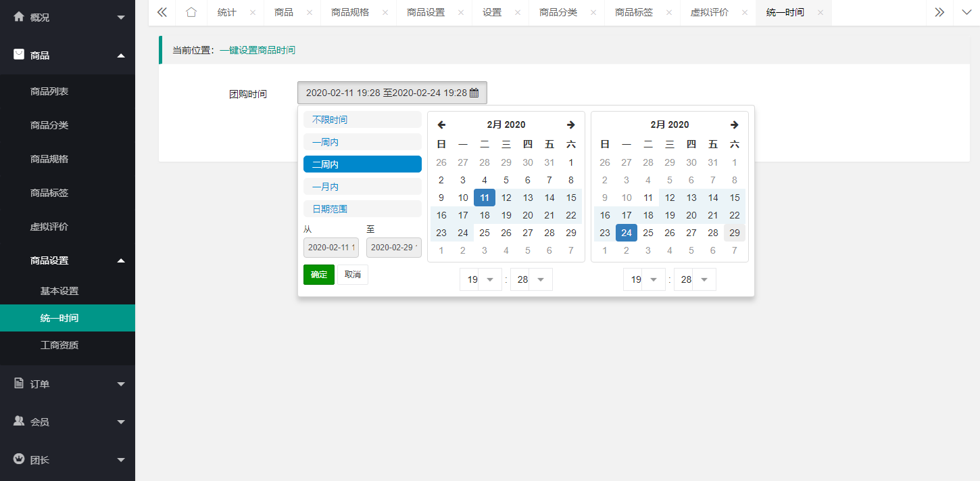Open the 设置 tab
Viewport: 980px width, 481px height.
click(x=492, y=12)
